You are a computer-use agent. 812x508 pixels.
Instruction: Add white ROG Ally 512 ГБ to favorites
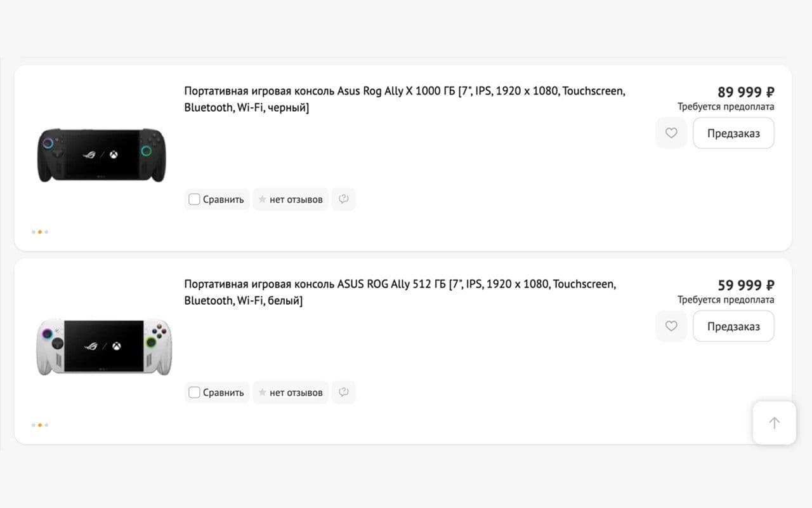coord(671,326)
